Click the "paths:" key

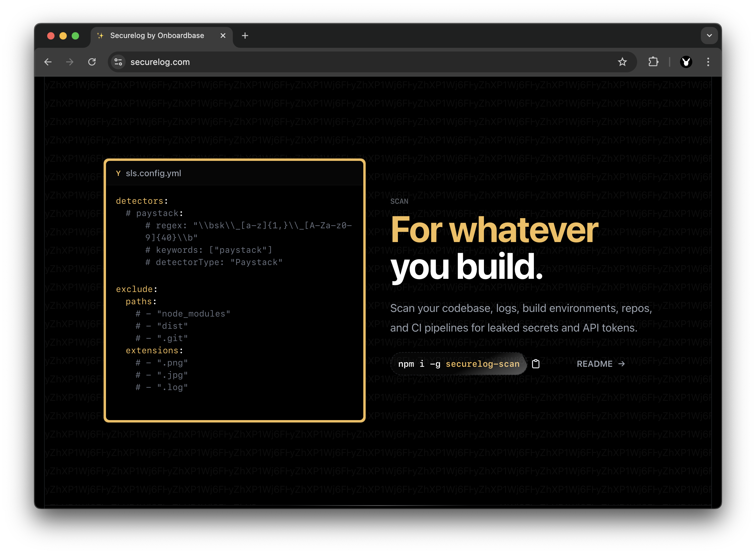coord(141,302)
